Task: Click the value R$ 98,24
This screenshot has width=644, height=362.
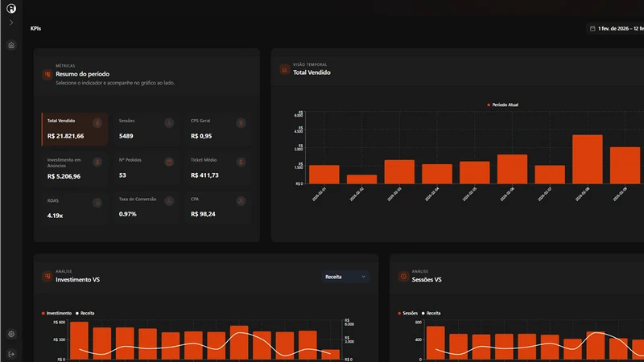Action: 203,214
